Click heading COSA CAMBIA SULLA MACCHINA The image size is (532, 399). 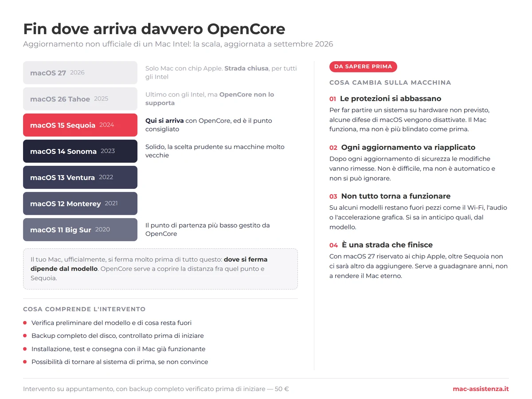click(x=390, y=82)
